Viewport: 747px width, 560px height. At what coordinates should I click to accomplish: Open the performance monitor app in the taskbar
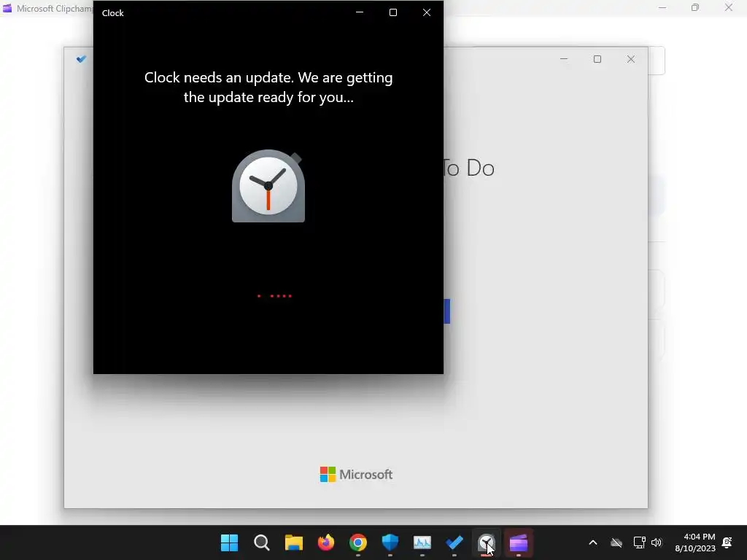click(x=422, y=542)
